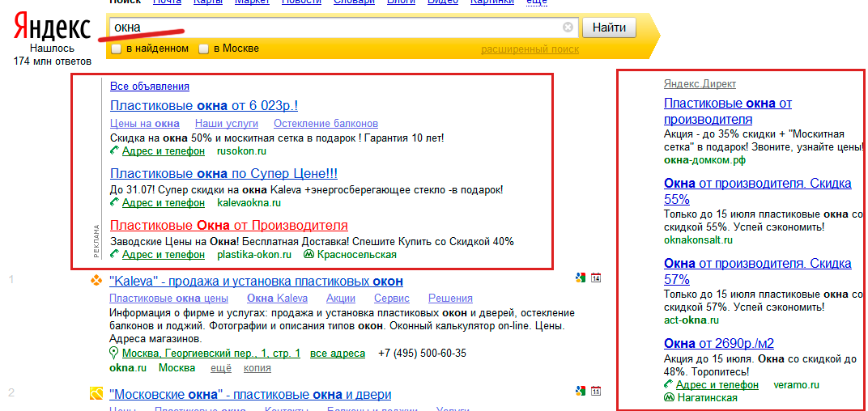Click the phone icon beside rusokon.ru
868x411 pixels.
point(115,151)
